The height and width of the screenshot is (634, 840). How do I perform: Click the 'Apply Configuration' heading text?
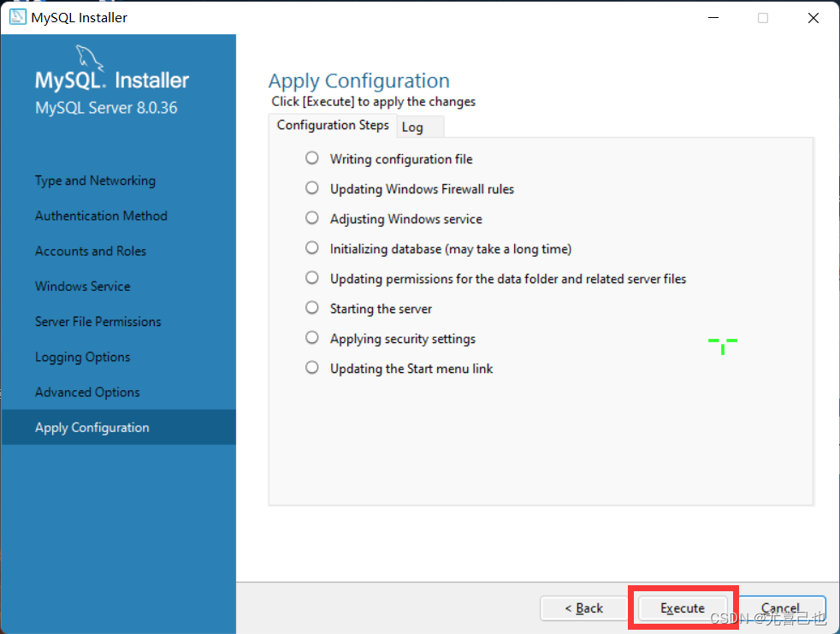tap(359, 81)
